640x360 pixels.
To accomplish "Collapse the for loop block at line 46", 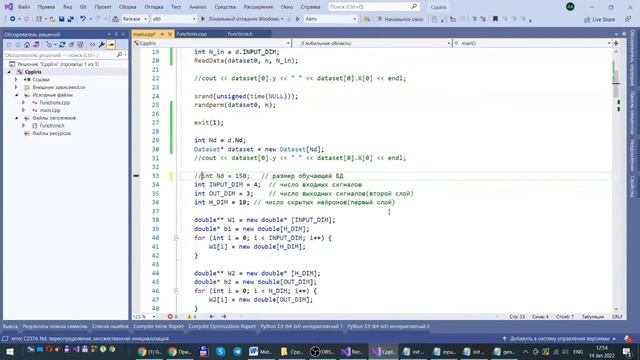I will point(176,291).
